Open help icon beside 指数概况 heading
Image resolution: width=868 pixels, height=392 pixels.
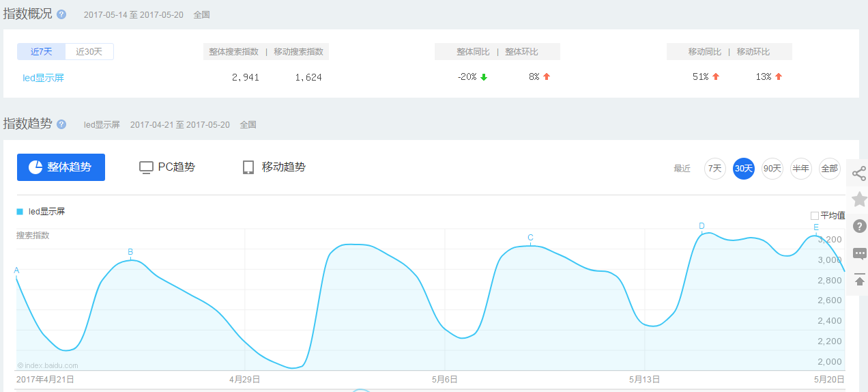(61, 14)
